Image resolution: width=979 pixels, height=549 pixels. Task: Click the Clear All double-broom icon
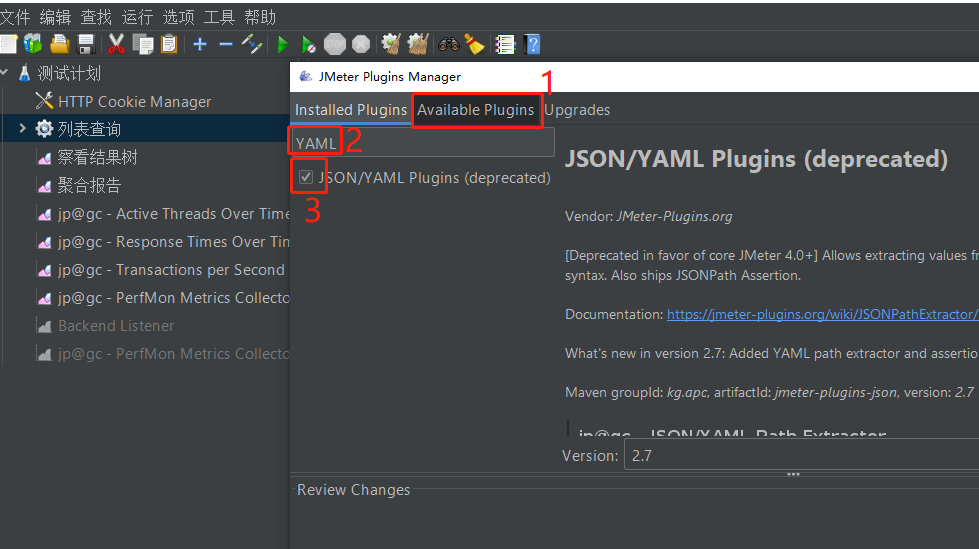[x=418, y=44]
